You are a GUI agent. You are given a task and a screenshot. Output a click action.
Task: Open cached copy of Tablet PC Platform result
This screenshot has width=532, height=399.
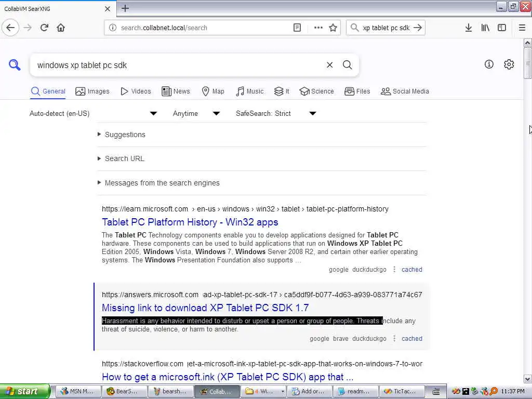tap(412, 270)
